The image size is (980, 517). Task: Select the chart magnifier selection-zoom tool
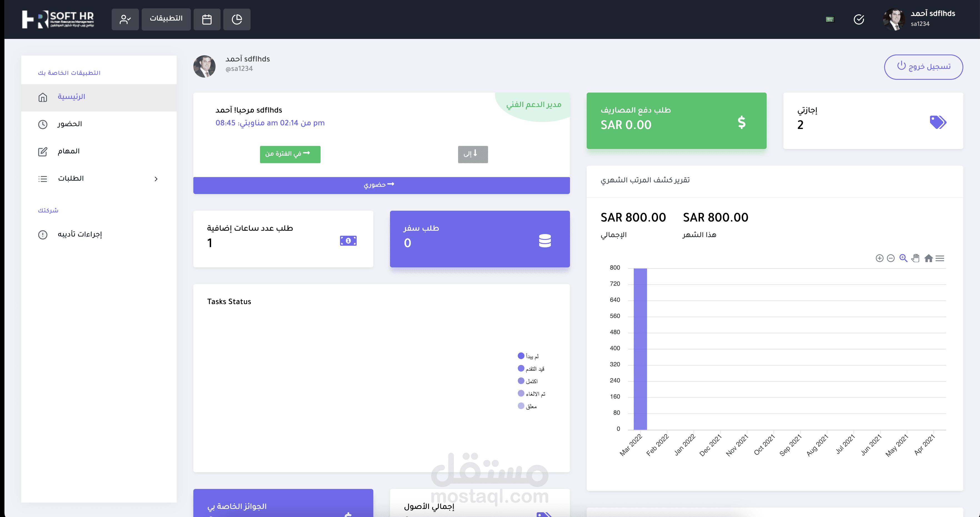(903, 258)
